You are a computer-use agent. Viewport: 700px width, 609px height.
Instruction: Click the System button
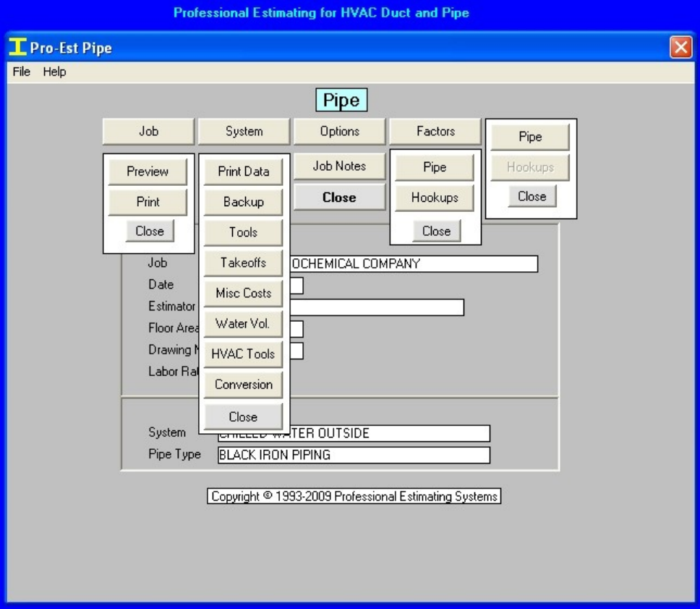coord(244,131)
